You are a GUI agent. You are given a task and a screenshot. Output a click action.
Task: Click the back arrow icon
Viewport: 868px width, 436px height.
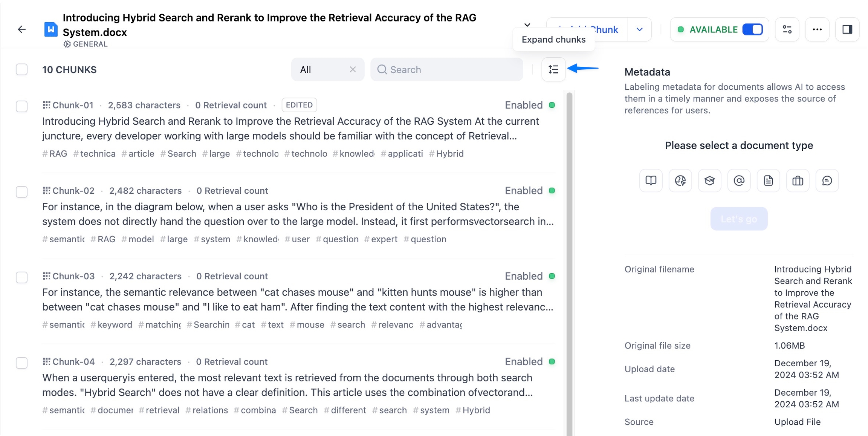tap(22, 29)
